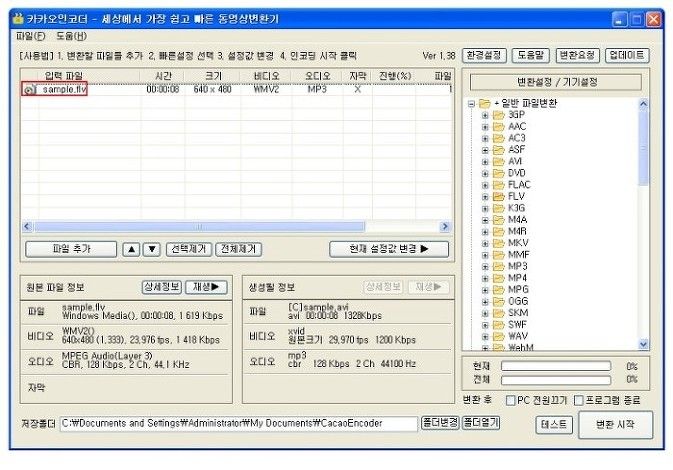Screen dimensions: 673x470
Task: Move selected file up with ▲ button
Action: 131,249
